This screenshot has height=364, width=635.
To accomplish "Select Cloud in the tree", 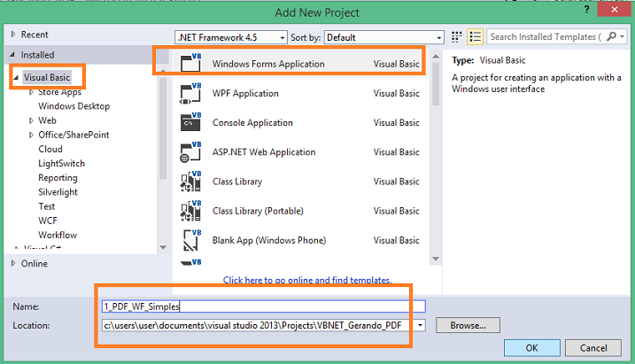I will point(50,149).
